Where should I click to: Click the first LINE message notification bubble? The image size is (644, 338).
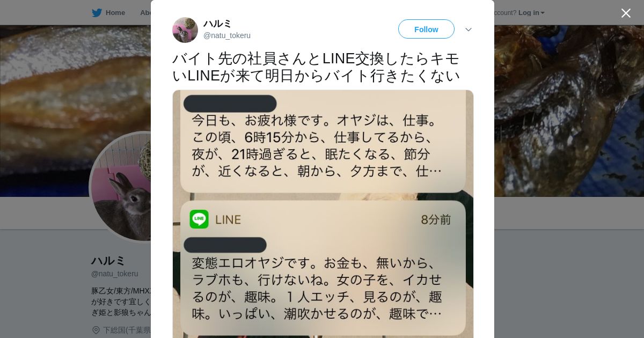[323, 142]
